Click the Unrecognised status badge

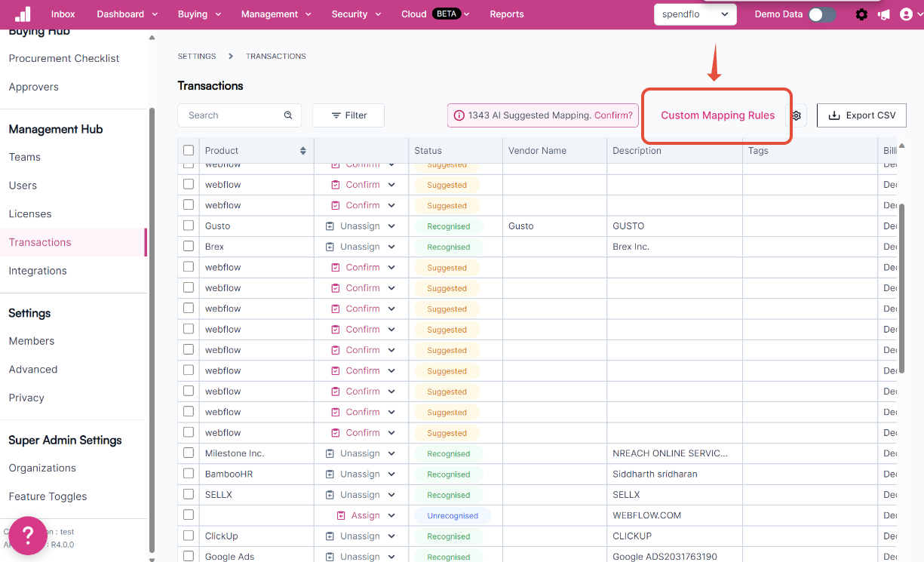point(453,516)
